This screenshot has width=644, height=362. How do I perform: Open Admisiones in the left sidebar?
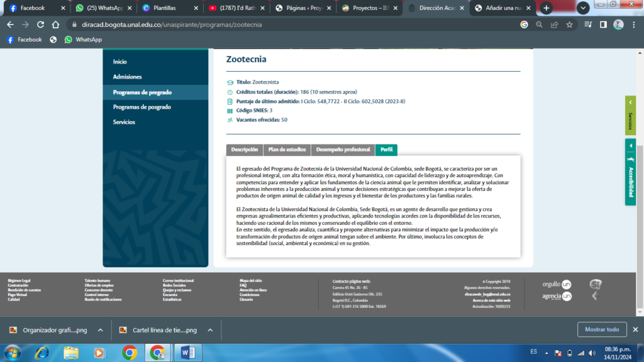click(x=127, y=77)
